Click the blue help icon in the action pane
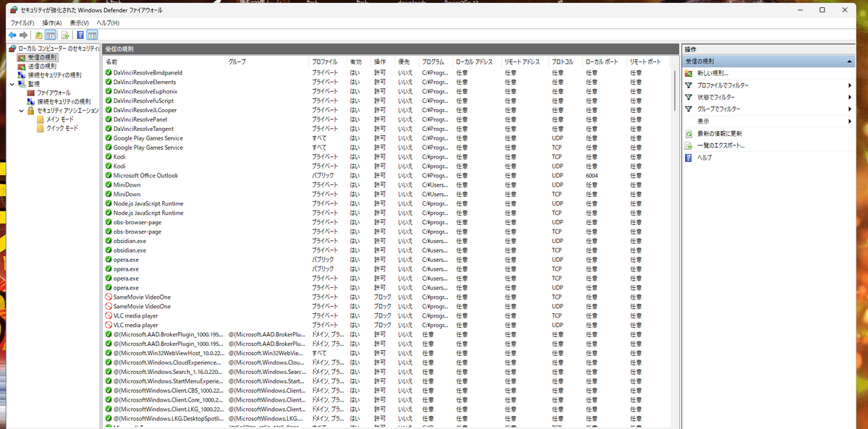The width and height of the screenshot is (868, 429). coord(689,157)
